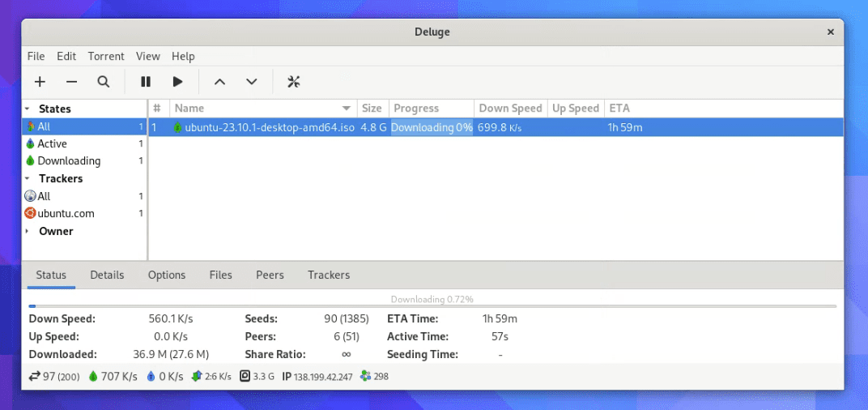Click the Downloading 0% progress bar in row
868x410 pixels.
pyautogui.click(x=432, y=127)
